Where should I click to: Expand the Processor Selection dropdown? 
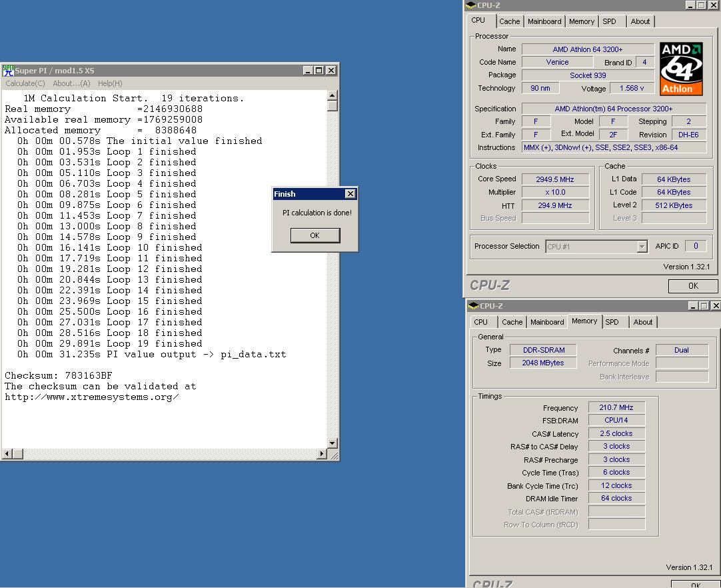642,247
